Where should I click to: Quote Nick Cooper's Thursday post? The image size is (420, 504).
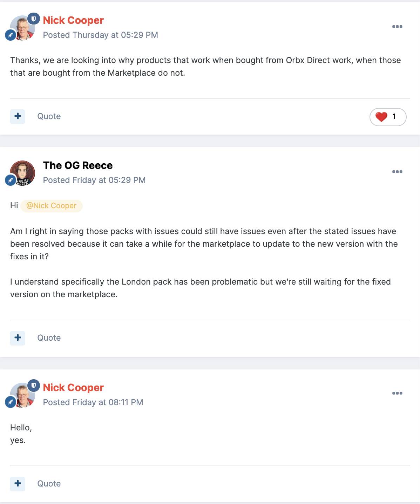coord(49,116)
